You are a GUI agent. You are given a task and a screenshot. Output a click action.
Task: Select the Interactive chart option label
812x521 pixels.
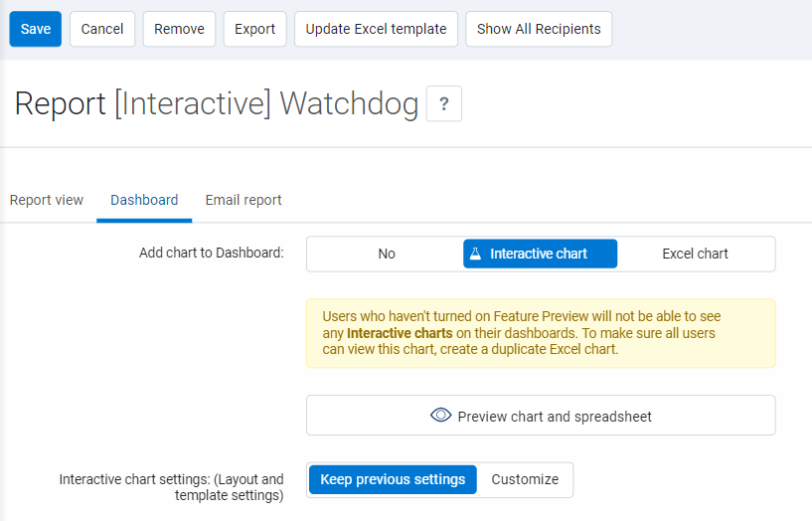pyautogui.click(x=539, y=254)
